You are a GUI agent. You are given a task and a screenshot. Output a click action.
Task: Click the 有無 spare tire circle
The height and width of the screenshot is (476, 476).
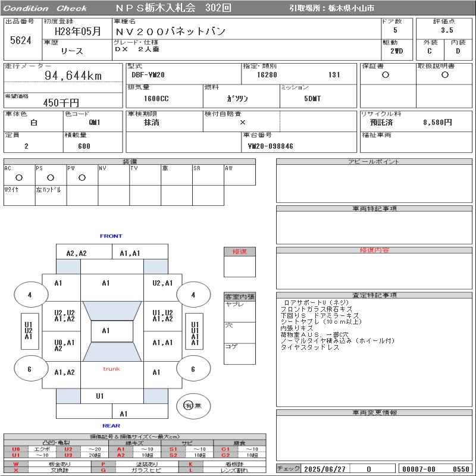pyautogui.click(x=193, y=406)
